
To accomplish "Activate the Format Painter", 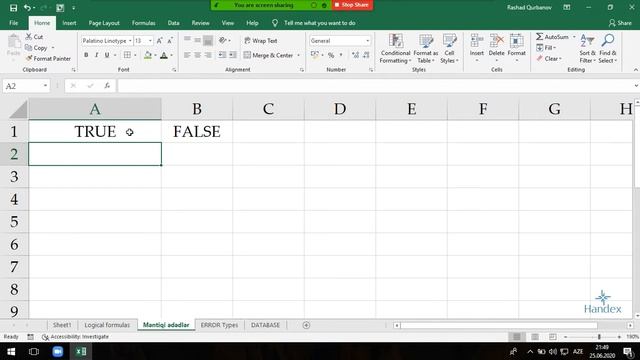I will click(x=48, y=59).
